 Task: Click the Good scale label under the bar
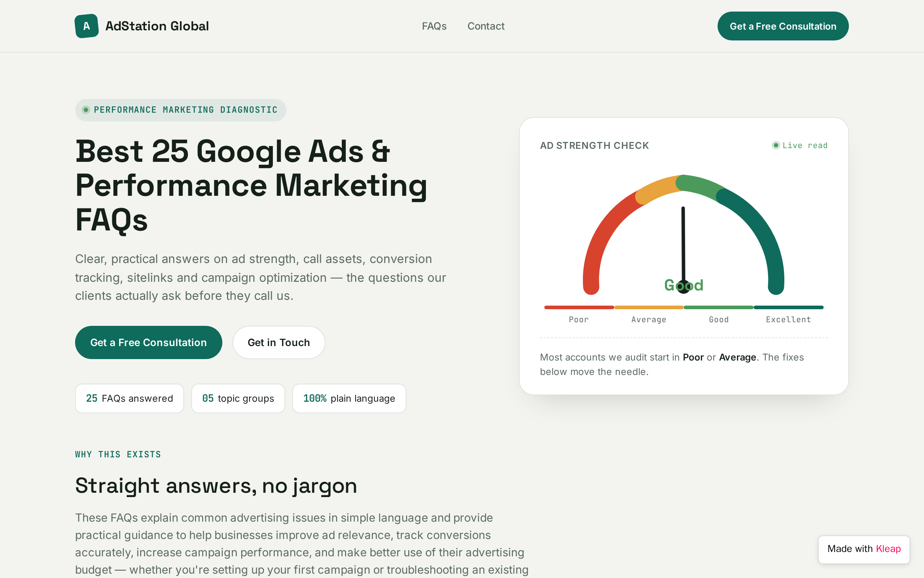719,320
